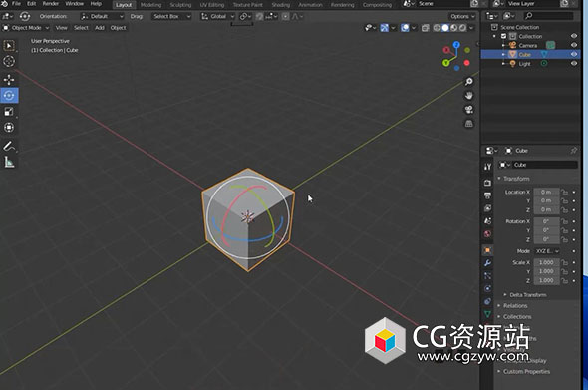Open the Edit menu
This screenshot has width=588, height=390.
32,4
